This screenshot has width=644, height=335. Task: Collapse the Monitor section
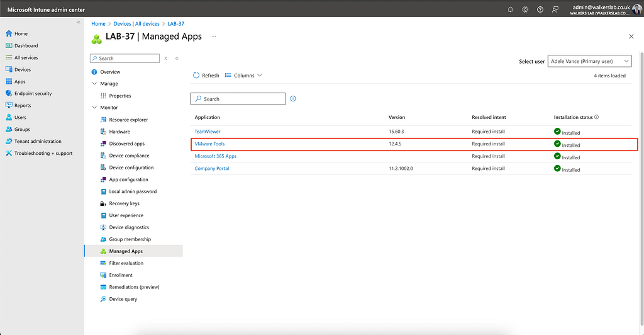coord(95,108)
